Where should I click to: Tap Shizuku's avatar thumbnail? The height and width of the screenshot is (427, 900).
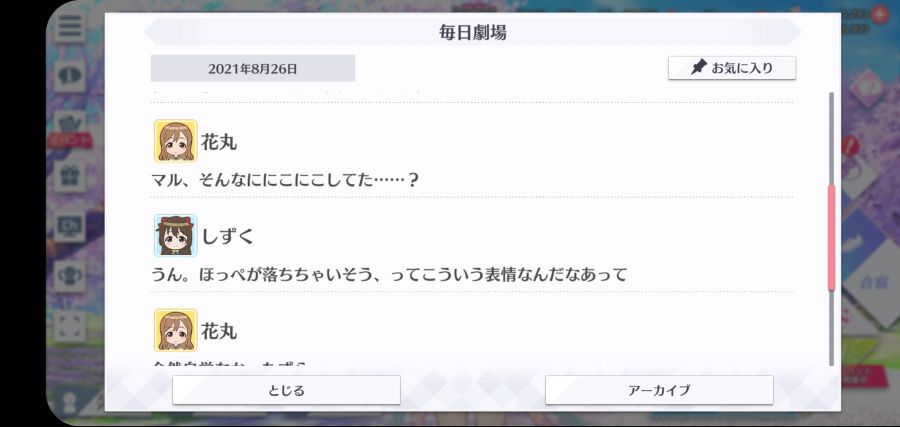click(176, 235)
